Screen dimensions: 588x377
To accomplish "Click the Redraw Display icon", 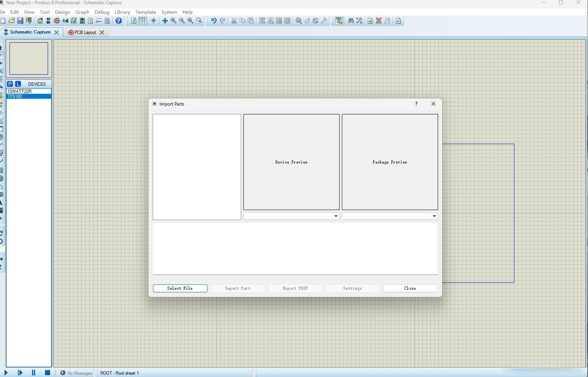I will 134,21.
